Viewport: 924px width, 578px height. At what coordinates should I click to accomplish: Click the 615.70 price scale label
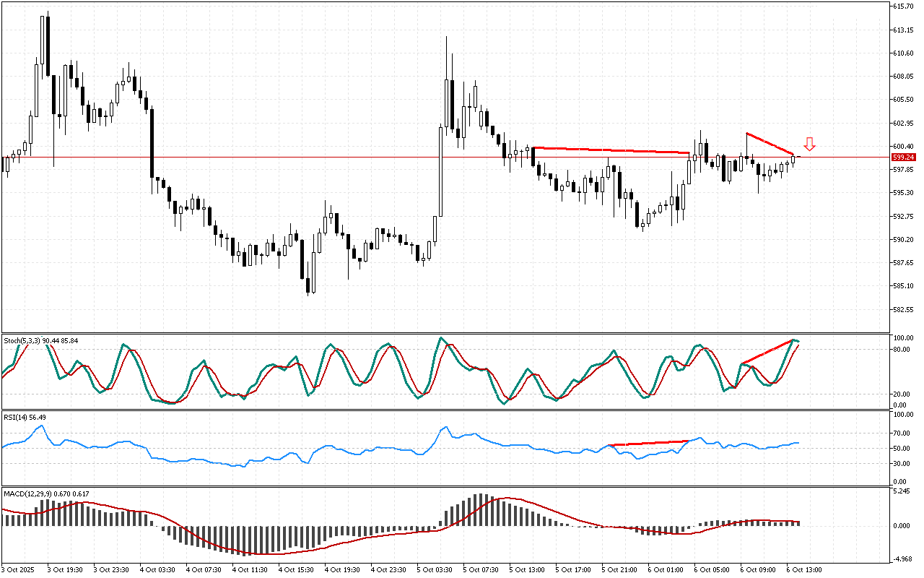[903, 6]
